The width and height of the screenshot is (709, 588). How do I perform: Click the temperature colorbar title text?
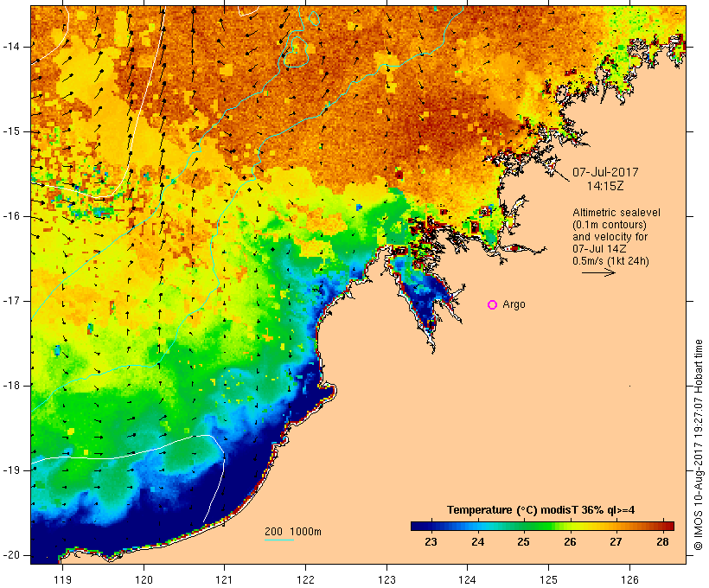pos(540,510)
